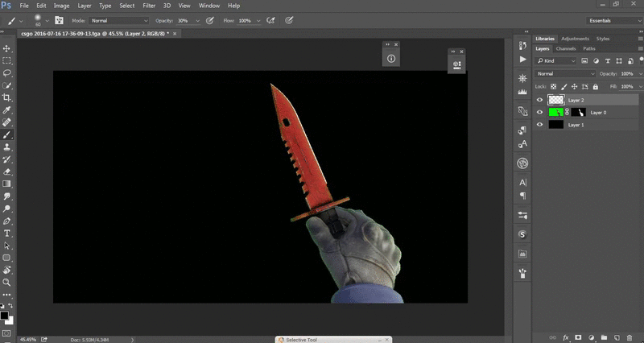Activate the Zoom tool

7,283
